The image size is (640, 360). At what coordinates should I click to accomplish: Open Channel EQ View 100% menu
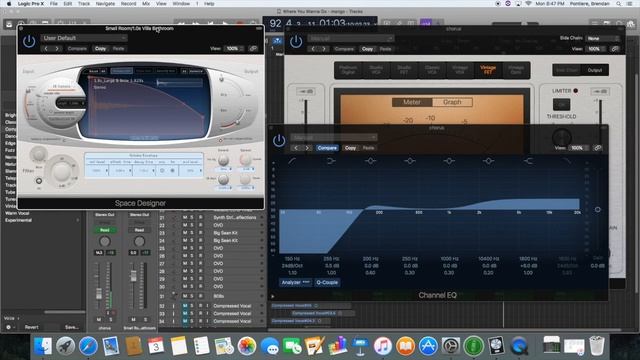point(578,148)
